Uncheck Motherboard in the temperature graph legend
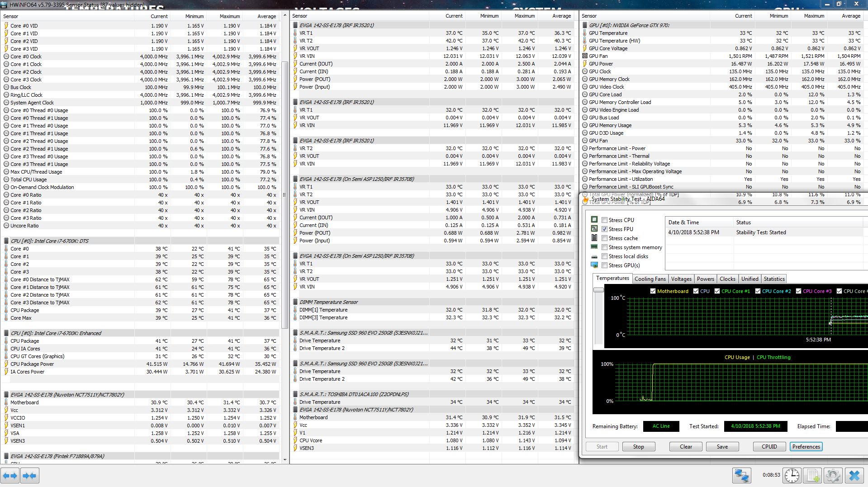The width and height of the screenshot is (868, 487). tap(653, 291)
